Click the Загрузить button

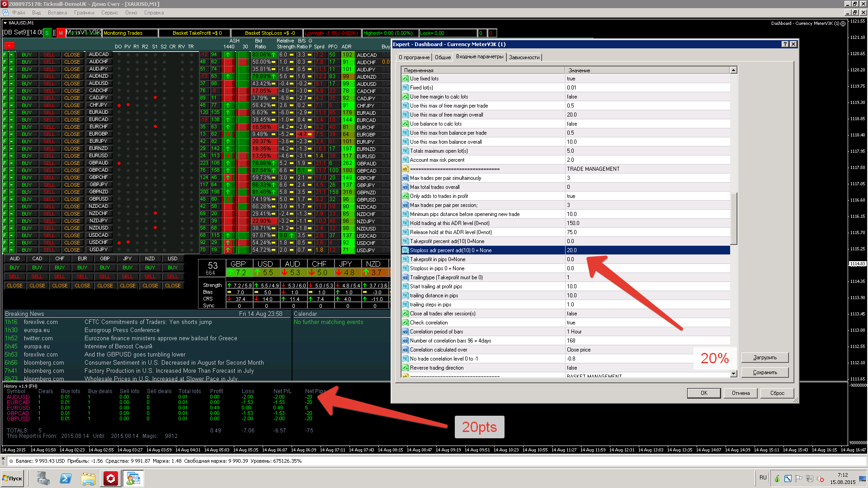pos(765,357)
